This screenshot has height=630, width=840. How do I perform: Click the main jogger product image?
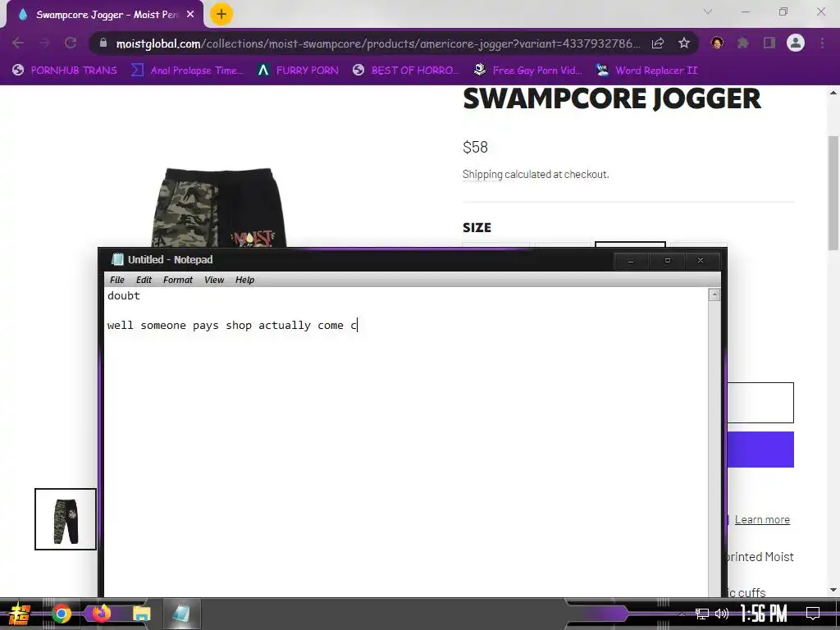tap(218, 208)
